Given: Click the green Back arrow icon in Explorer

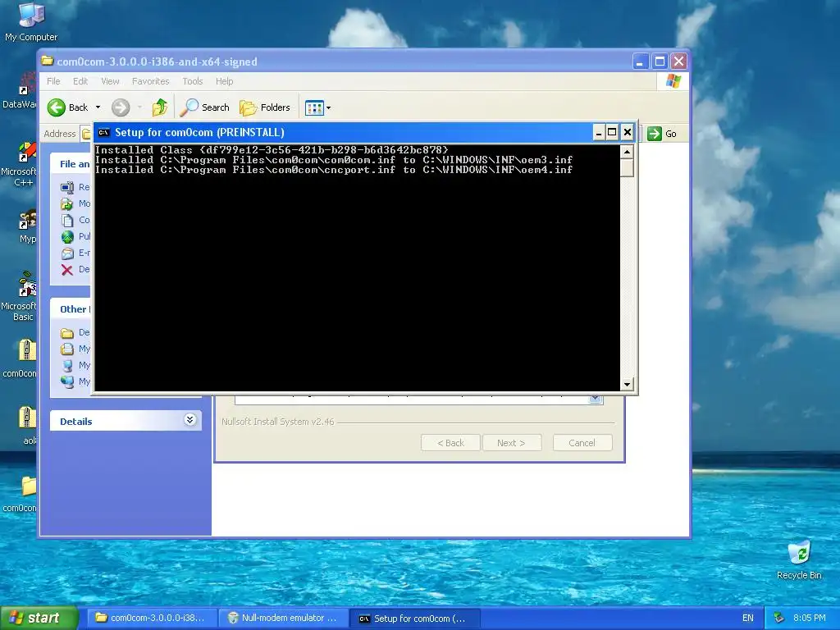Looking at the screenshot, I should pyautogui.click(x=57, y=107).
